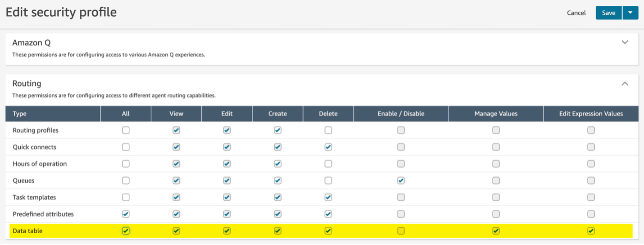Uncheck View permission for Quick connects
Viewport: 644px width, 245px height.
point(177,147)
